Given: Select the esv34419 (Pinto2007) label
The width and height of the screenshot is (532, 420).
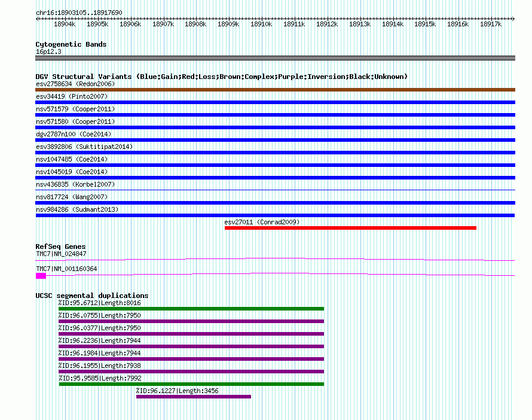Looking at the screenshot, I should click(72, 96).
